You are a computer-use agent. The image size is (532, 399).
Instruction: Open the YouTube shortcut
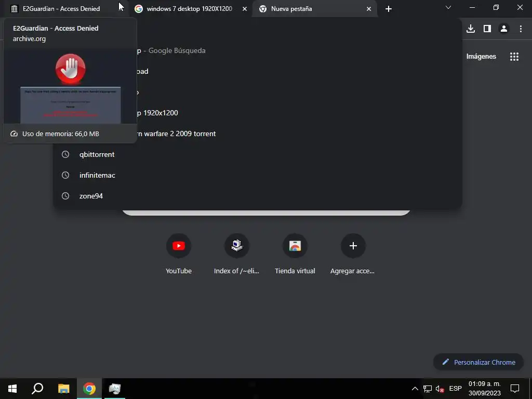coord(179,254)
